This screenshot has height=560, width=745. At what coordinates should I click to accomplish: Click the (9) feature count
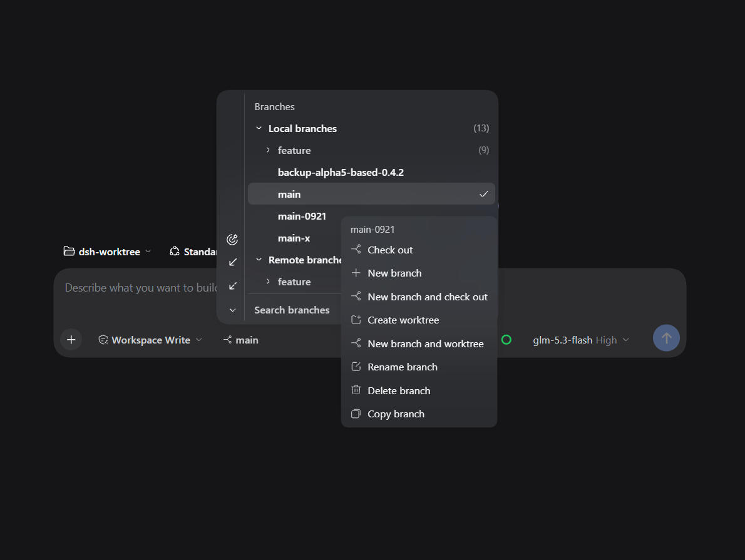click(x=484, y=150)
